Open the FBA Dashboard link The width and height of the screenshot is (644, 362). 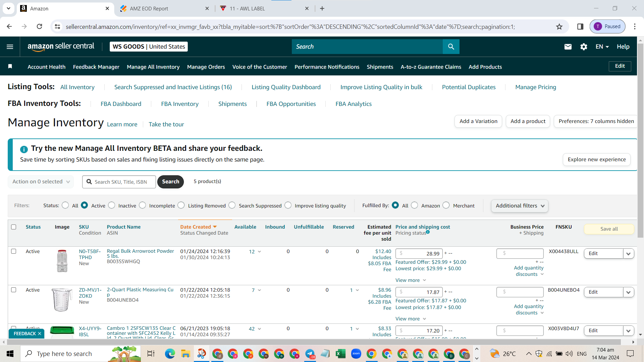[x=121, y=104]
